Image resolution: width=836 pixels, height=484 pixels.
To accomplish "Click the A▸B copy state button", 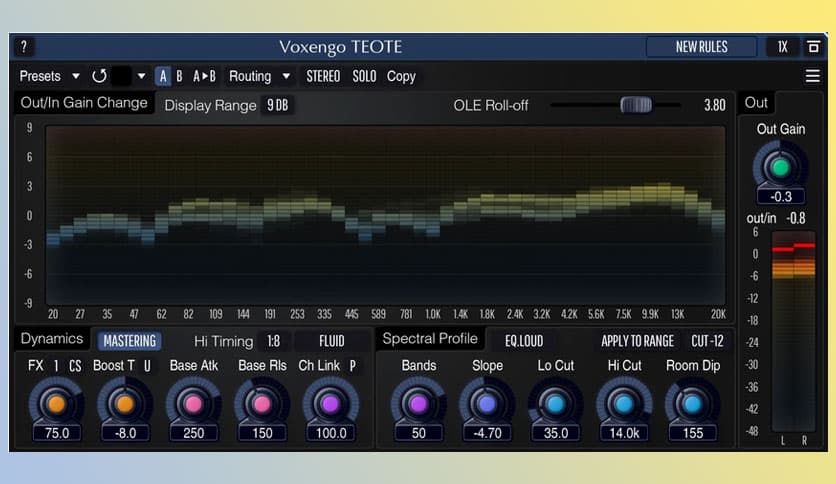I will tap(204, 76).
